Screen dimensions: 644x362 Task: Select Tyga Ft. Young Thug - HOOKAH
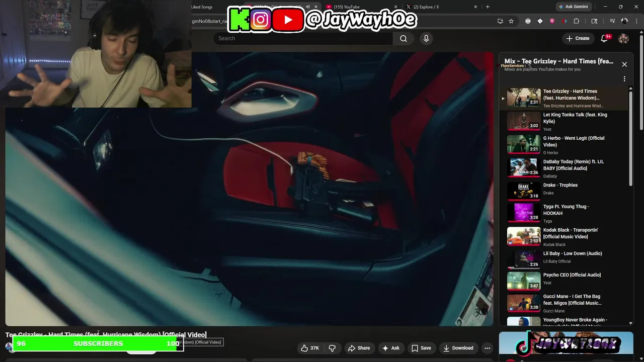coord(563,213)
